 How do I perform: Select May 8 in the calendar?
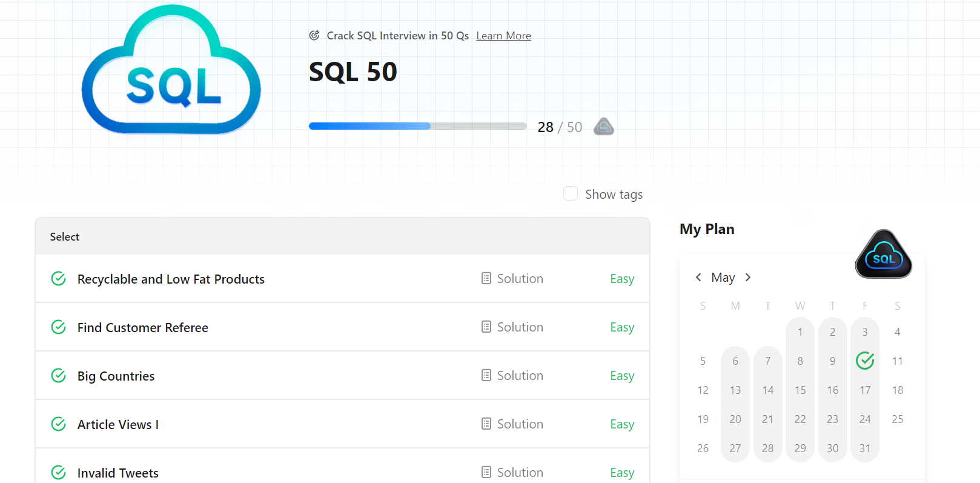click(x=800, y=361)
